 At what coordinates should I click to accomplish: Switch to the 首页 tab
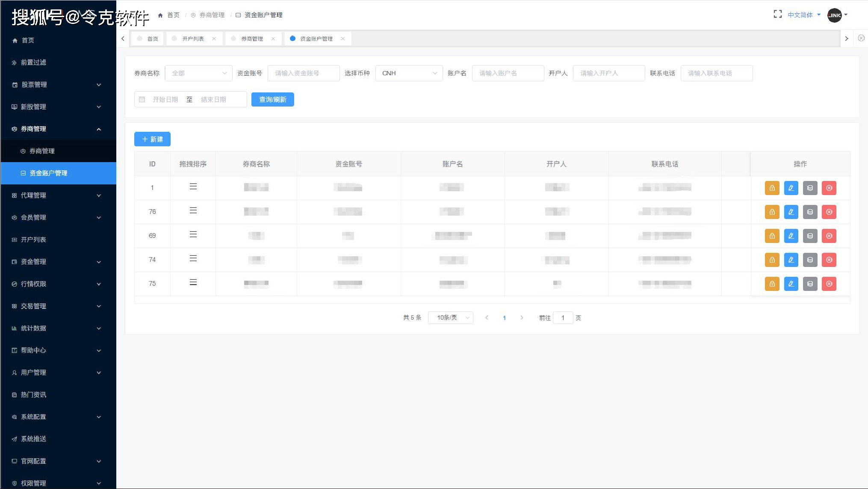(x=148, y=39)
